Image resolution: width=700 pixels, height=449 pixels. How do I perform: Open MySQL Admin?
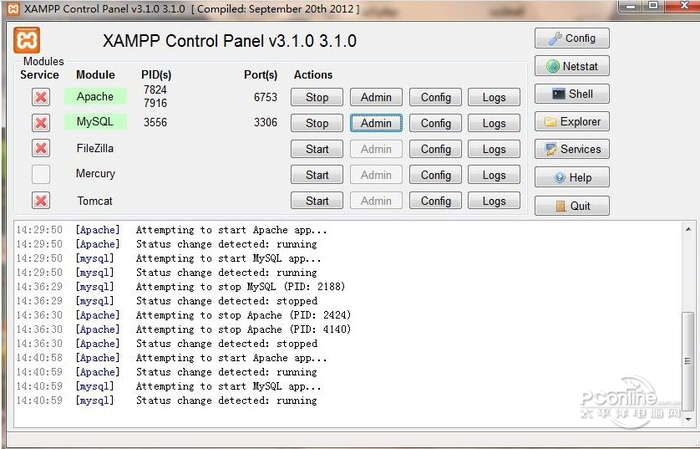(x=376, y=123)
